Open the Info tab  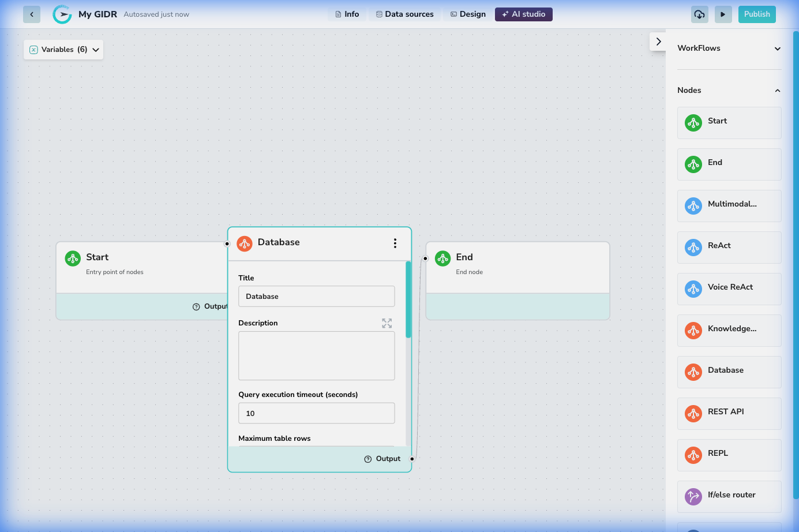(347, 14)
